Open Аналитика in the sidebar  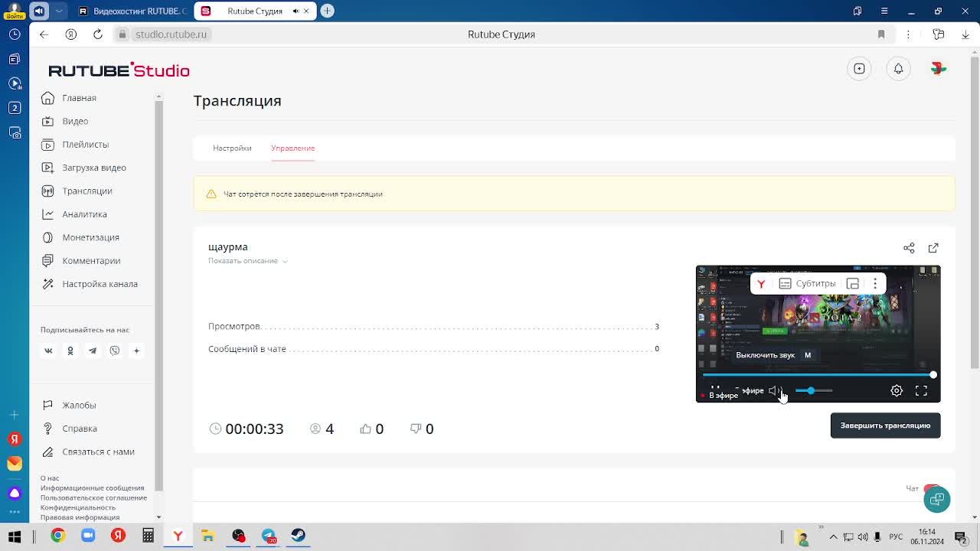coord(74,214)
